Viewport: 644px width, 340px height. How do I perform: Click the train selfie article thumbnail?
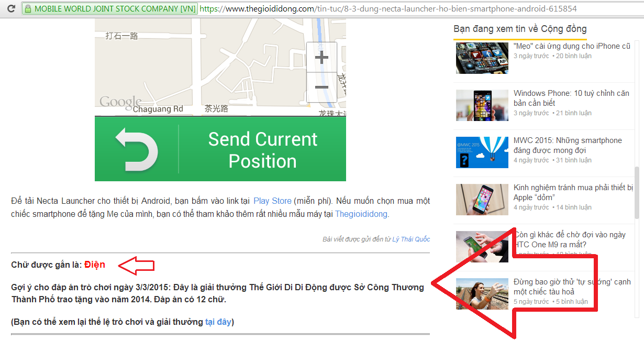click(x=482, y=293)
